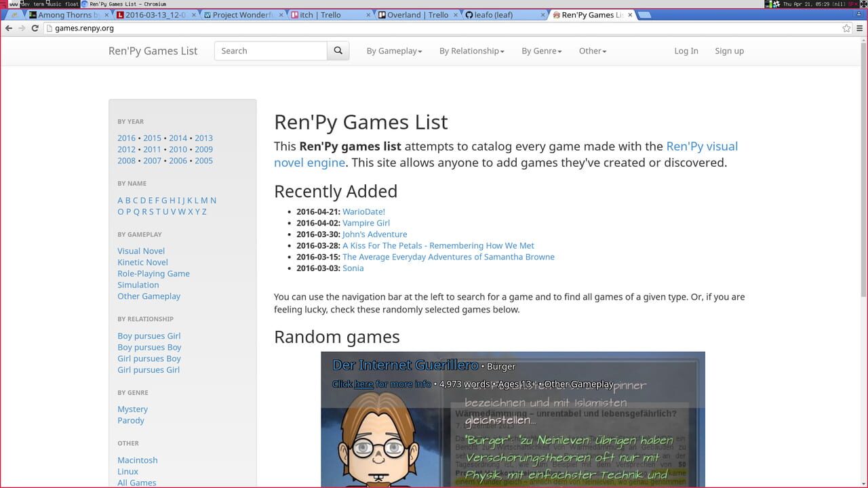Expand the By Genre dropdown
This screenshot has width=868, height=488.
click(x=541, y=51)
